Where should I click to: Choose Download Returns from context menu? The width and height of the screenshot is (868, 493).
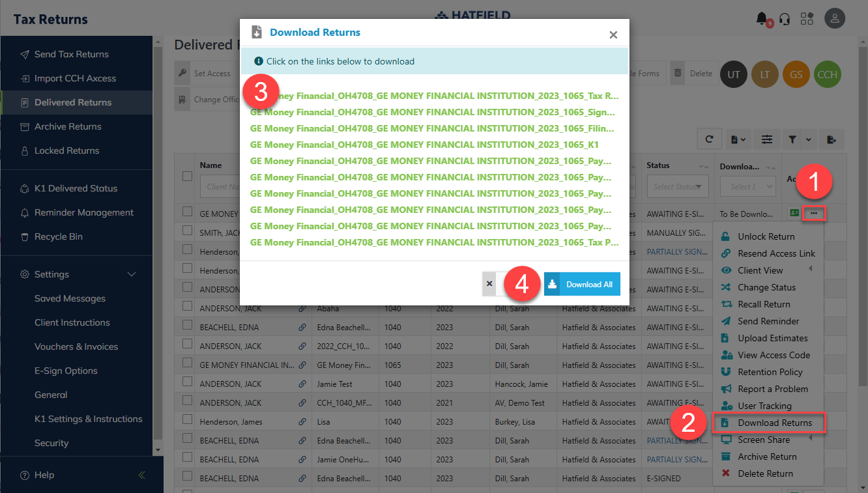774,423
